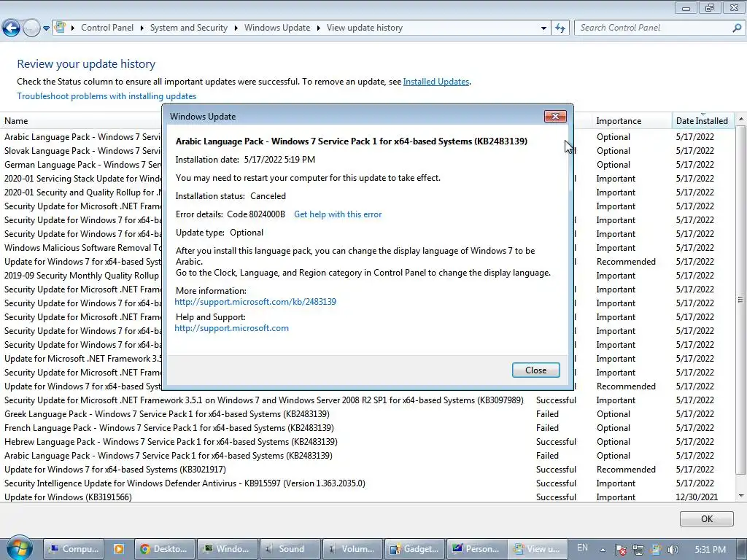Select 2020-01 Servicing Stack Update row
The height and width of the screenshot is (560, 747).
[x=81, y=178]
